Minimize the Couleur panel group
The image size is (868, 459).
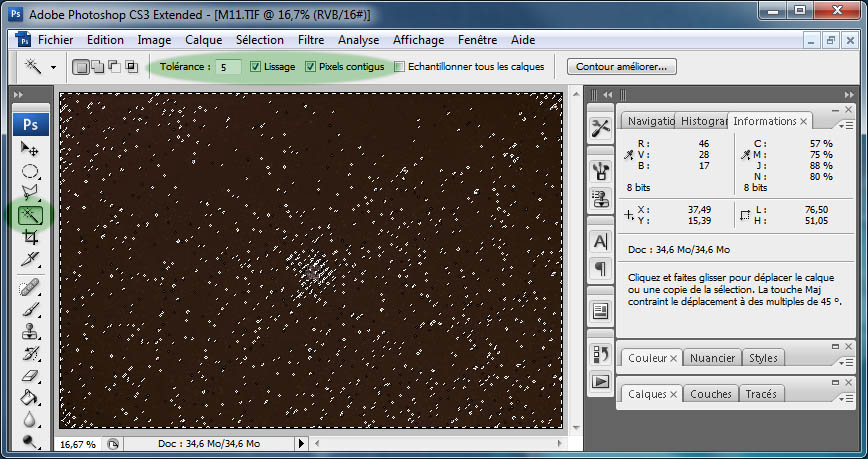coord(835,347)
